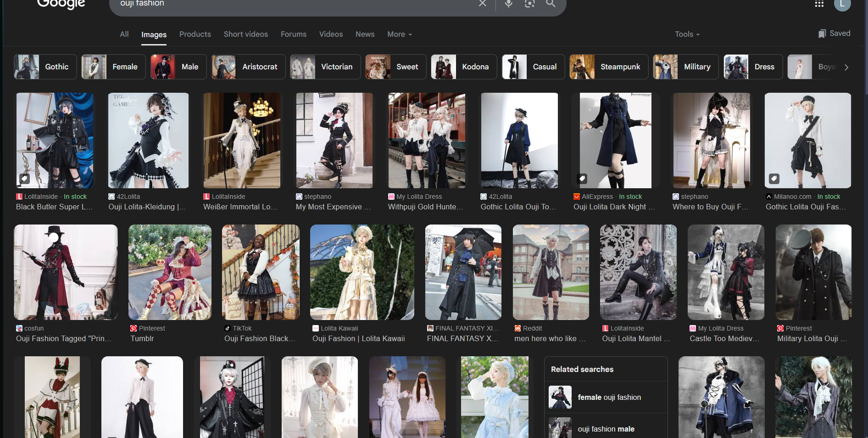Switch to the All tab
Image resolution: width=868 pixels, height=438 pixels.
pos(124,34)
